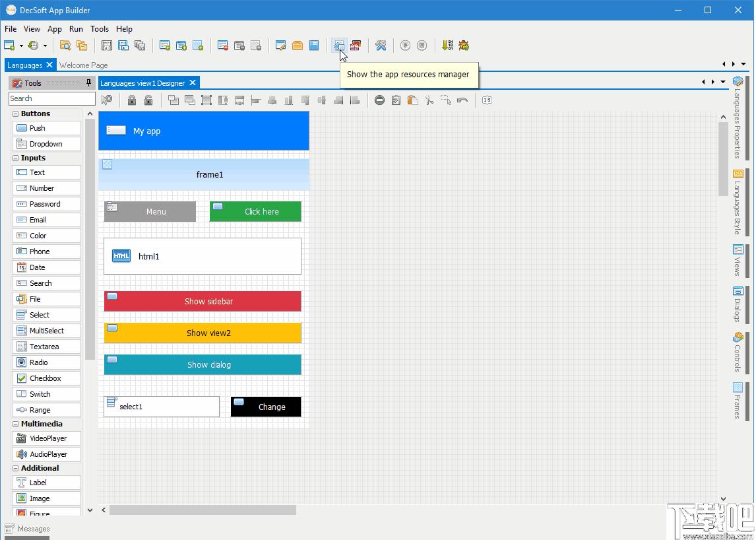Select the Checkbox tool
Image resolution: width=756 pixels, height=540 pixels.
46,378
